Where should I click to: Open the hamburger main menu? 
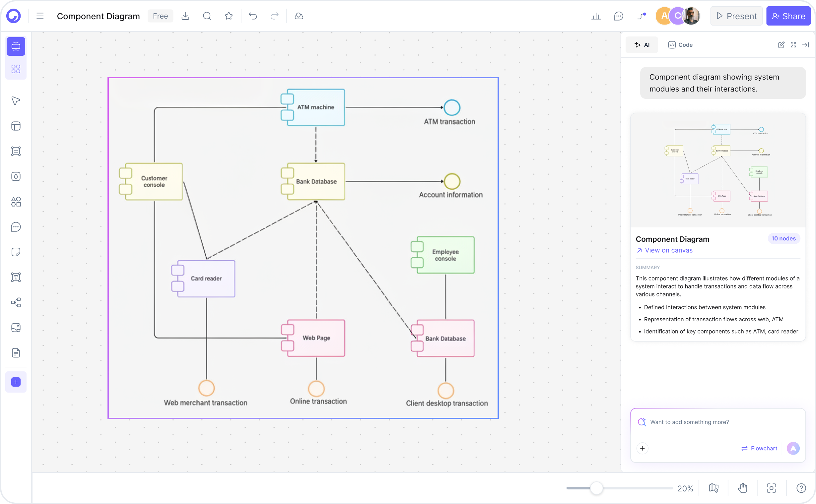click(40, 16)
